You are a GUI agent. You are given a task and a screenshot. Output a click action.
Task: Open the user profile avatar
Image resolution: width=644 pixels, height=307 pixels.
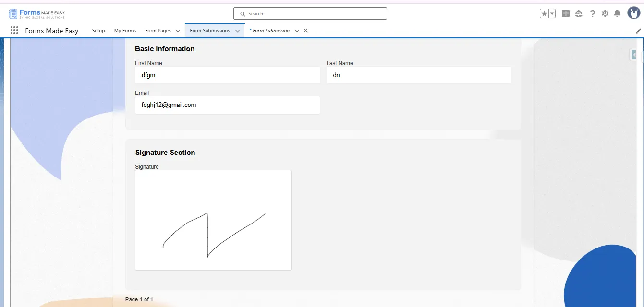[x=633, y=13]
